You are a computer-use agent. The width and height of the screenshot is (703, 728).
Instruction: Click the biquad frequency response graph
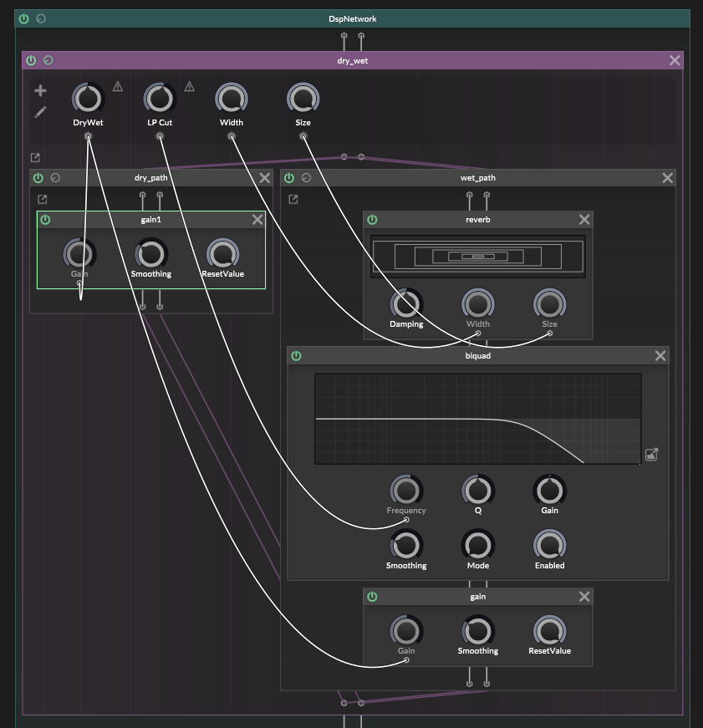(477, 419)
